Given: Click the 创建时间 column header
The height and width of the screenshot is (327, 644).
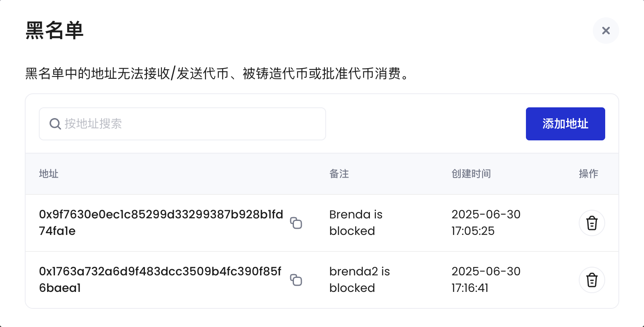Looking at the screenshot, I should click(471, 174).
